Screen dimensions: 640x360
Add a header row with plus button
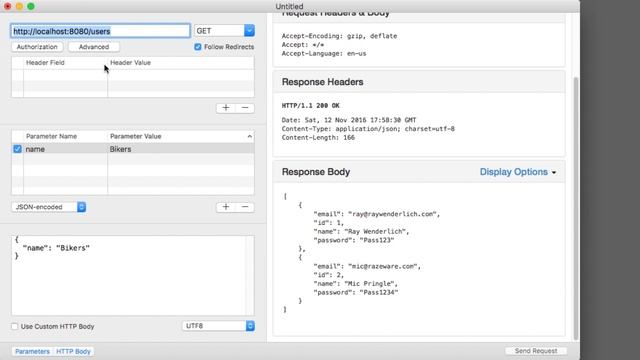pos(226,108)
